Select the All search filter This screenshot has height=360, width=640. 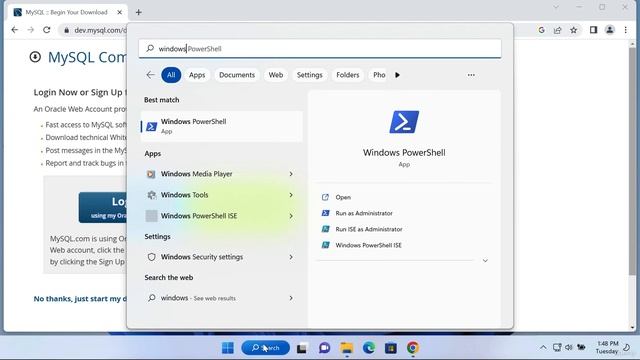[171, 75]
